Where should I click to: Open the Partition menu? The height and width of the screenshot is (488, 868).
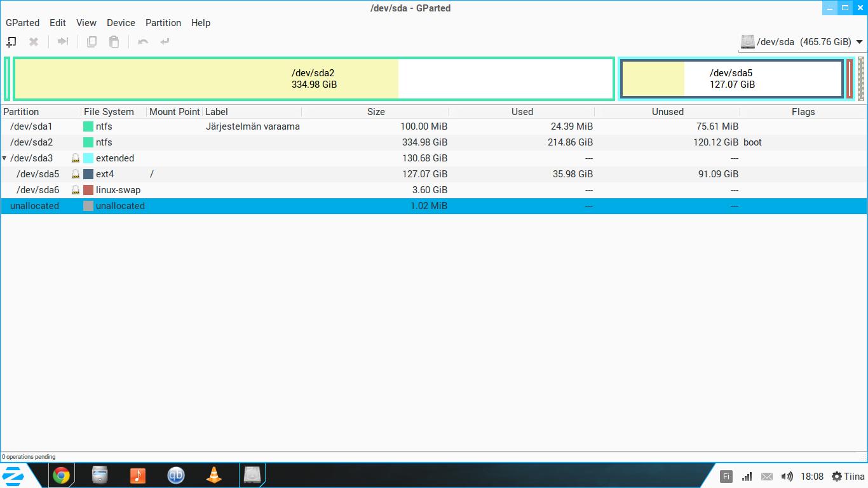(163, 23)
